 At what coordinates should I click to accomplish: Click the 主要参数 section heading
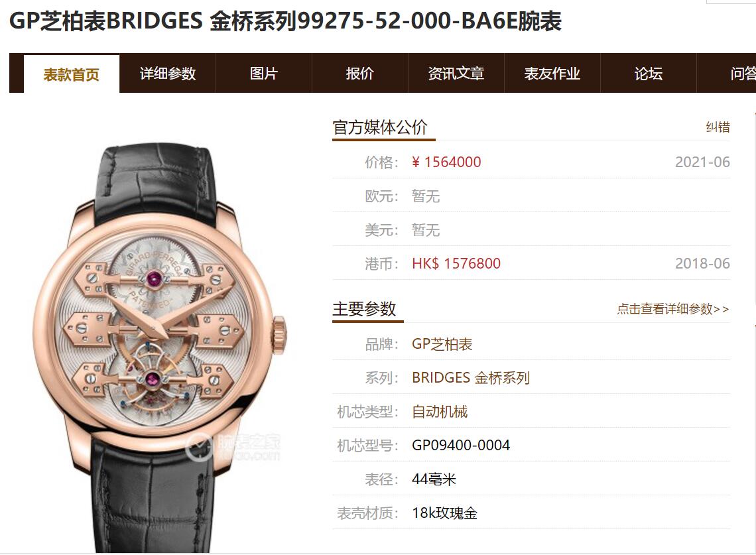(x=364, y=308)
